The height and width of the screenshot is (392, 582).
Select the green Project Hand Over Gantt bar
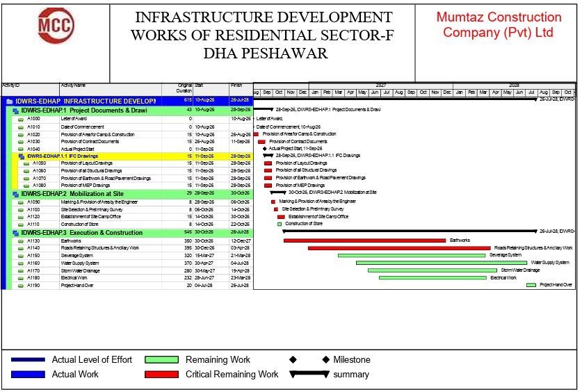[x=531, y=285]
